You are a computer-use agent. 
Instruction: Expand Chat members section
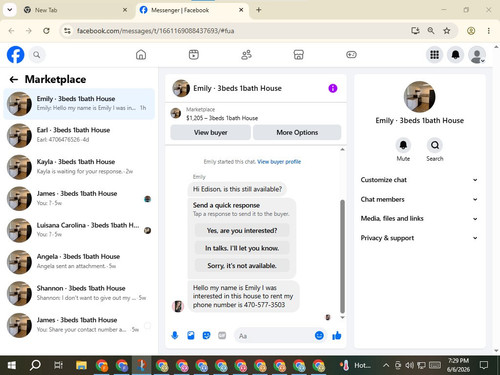(419, 199)
